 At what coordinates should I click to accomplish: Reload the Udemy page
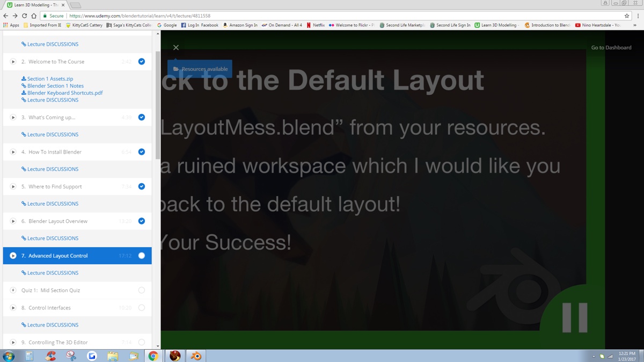pos(24,16)
